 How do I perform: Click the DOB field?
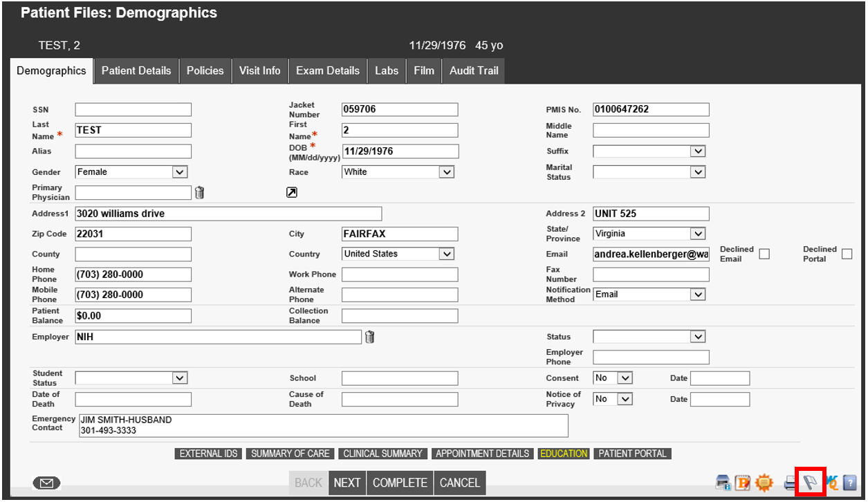point(400,151)
